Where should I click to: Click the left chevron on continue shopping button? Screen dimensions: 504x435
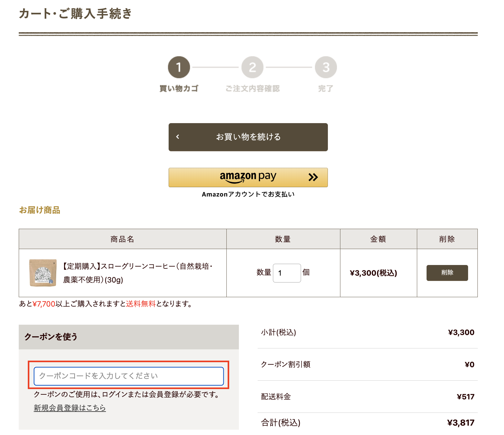coord(178,137)
